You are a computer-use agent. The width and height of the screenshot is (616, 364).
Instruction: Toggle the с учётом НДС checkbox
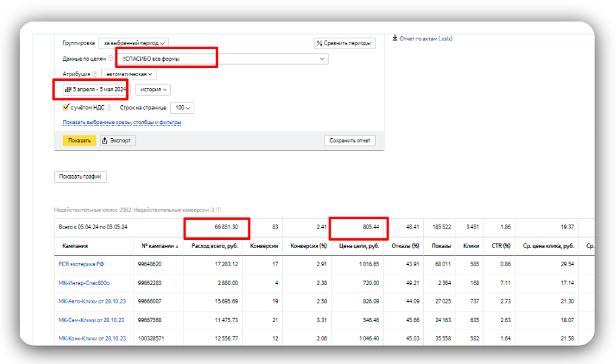65,107
